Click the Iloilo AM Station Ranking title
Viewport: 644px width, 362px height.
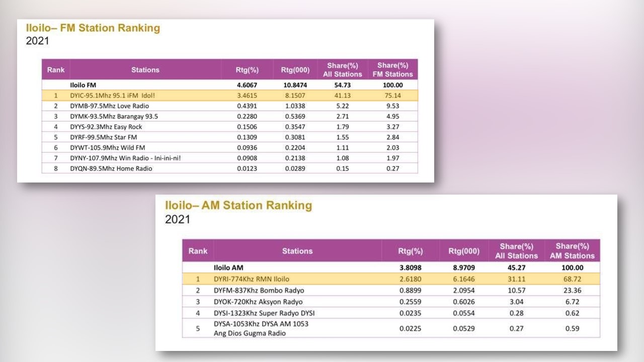[x=238, y=205]
